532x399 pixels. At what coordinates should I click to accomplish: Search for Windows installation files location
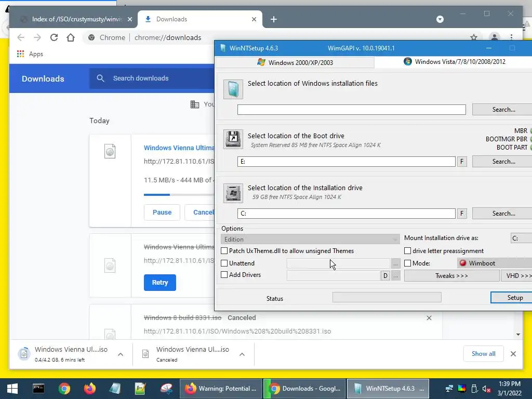(x=502, y=110)
